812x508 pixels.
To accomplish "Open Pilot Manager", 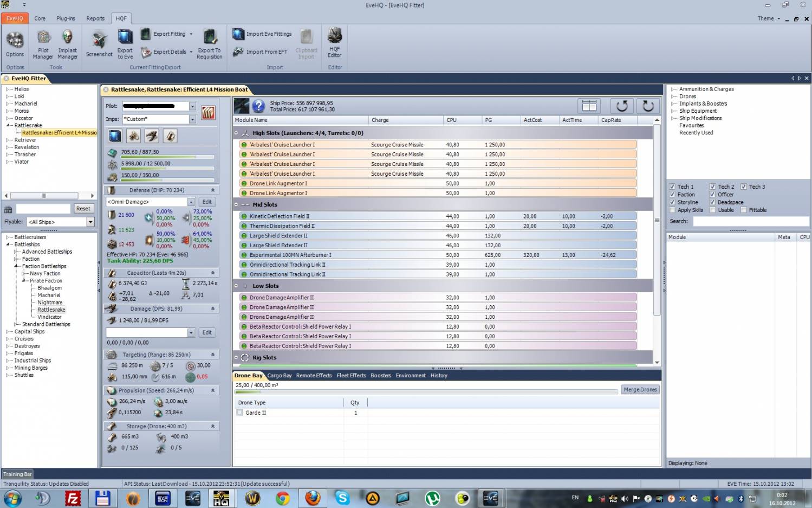I will [x=43, y=44].
